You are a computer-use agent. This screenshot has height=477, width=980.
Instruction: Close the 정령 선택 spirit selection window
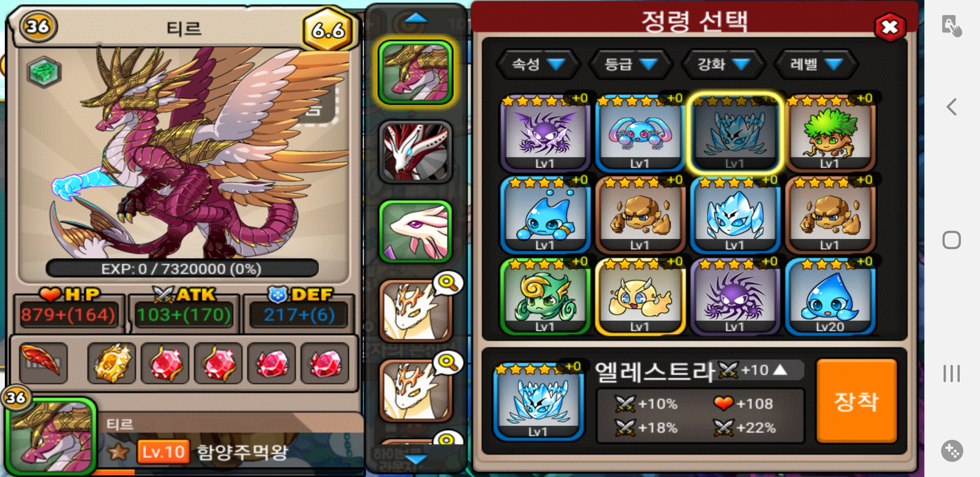[890, 26]
